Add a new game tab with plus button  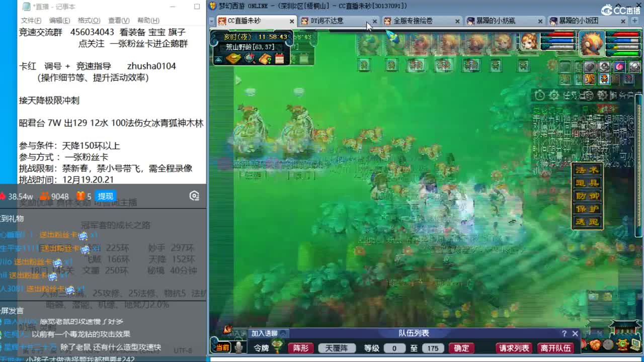(636, 21)
